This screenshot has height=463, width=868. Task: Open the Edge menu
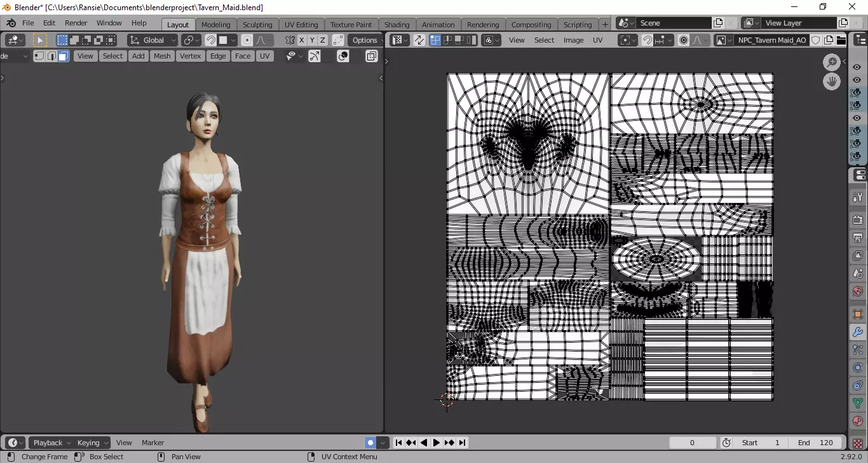(x=218, y=56)
